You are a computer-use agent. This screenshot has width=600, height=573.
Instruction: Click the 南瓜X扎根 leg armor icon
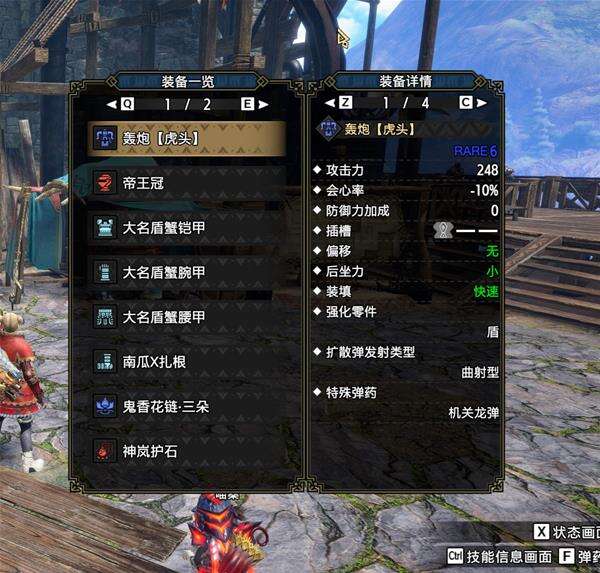105,362
